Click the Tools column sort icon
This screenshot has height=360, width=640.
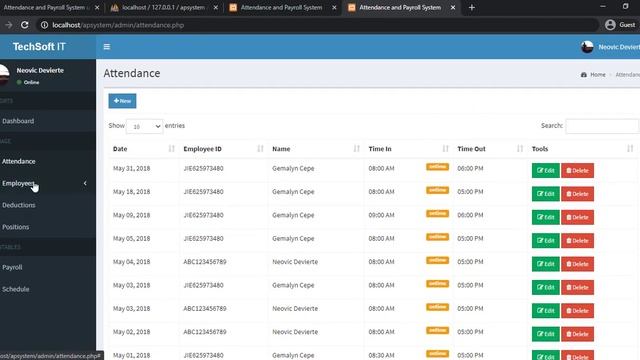pos(630,149)
